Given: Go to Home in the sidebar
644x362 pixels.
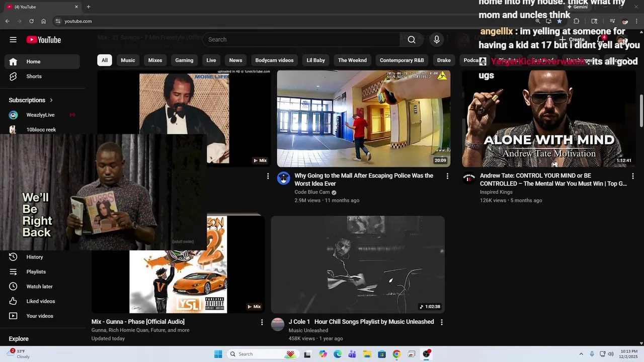Looking at the screenshot, I should click(x=42, y=61).
